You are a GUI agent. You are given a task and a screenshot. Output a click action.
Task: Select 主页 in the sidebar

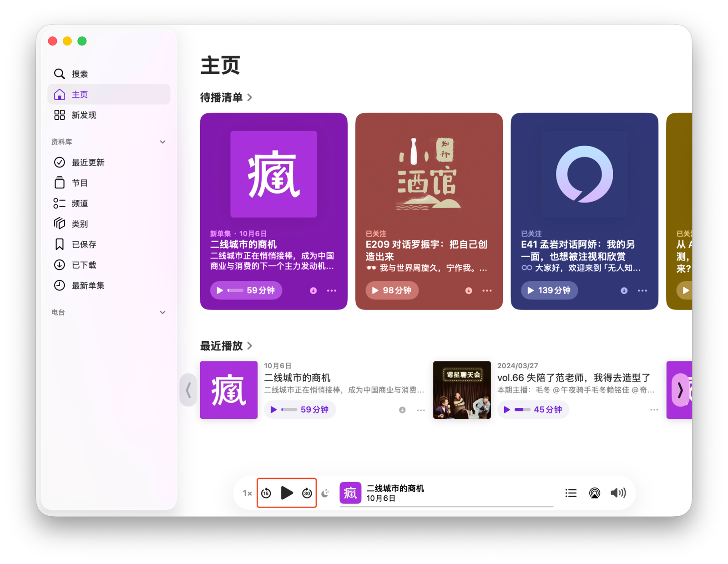(x=109, y=94)
